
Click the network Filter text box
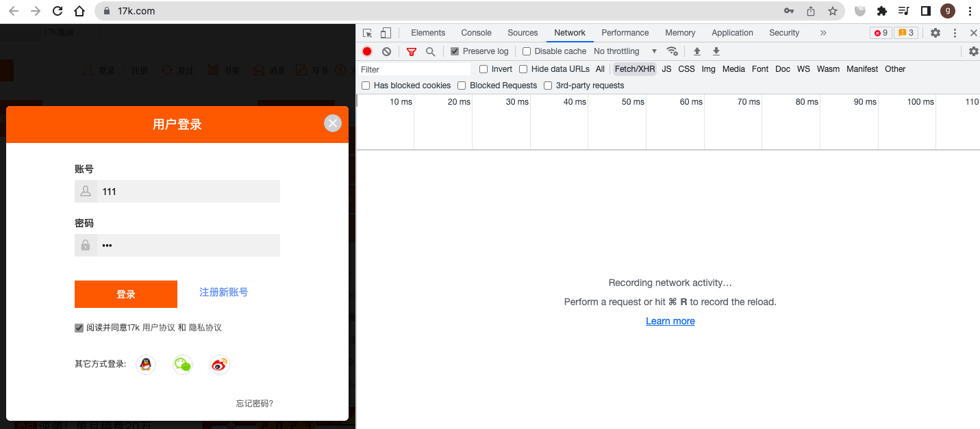click(415, 69)
